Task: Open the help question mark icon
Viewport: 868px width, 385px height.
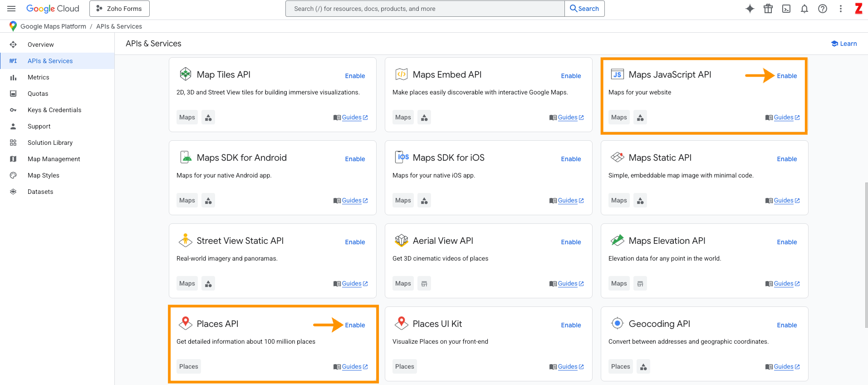Action: pos(823,9)
